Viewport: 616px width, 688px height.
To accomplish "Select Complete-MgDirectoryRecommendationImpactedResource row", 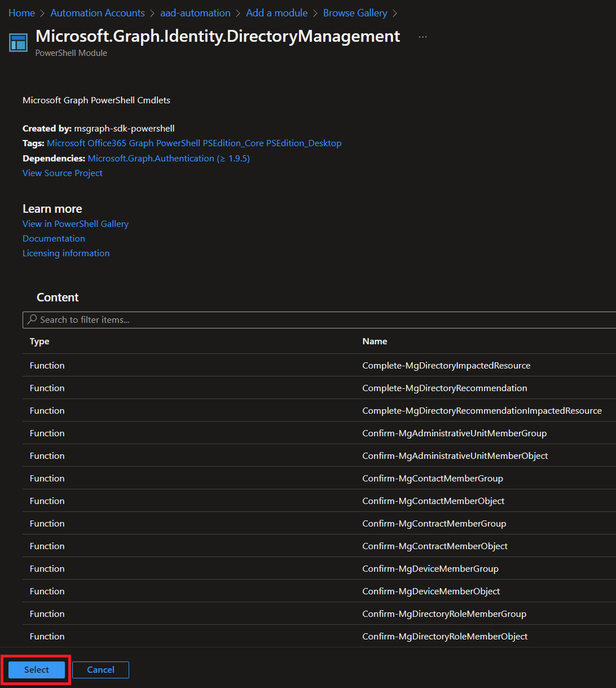I will (x=319, y=411).
